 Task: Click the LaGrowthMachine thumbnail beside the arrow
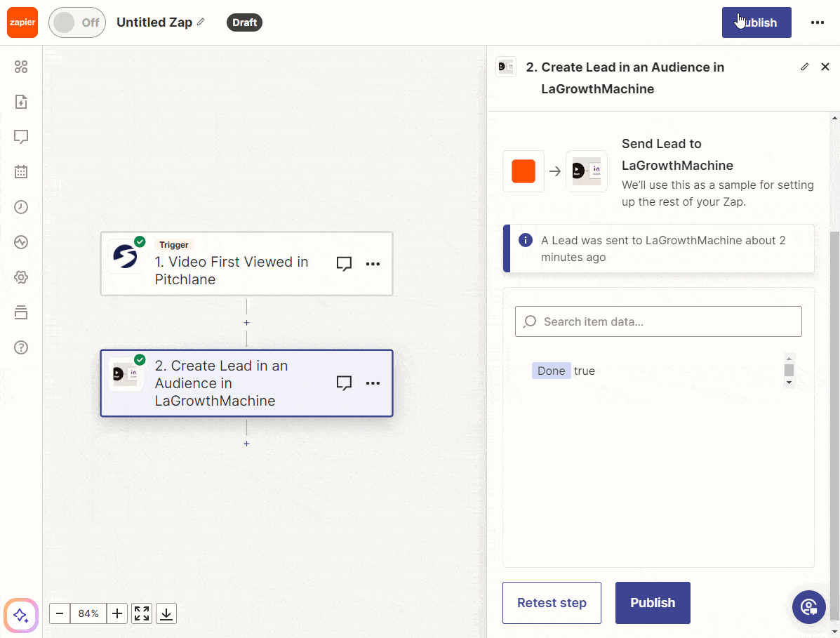[587, 171]
